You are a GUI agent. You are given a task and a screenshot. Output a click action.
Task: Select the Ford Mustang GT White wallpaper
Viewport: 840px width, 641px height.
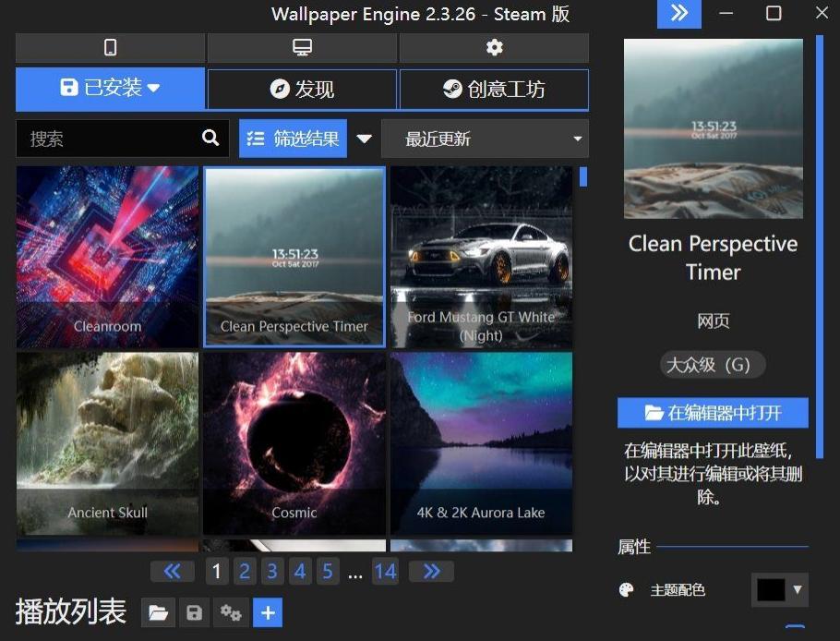(481, 258)
